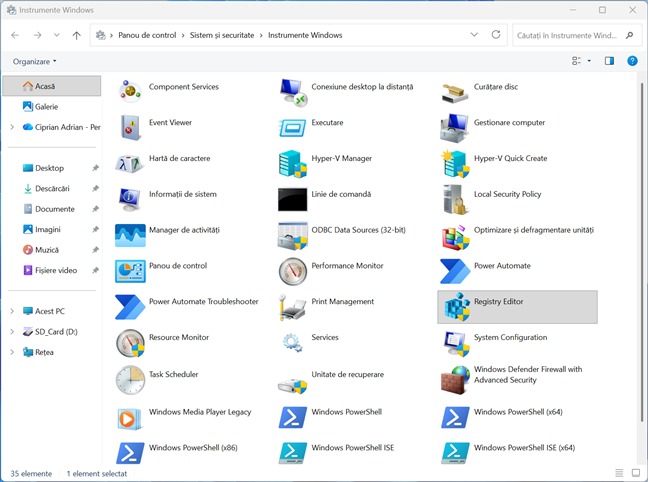Open the Windows Defender Firewall brick icon

(x=455, y=380)
